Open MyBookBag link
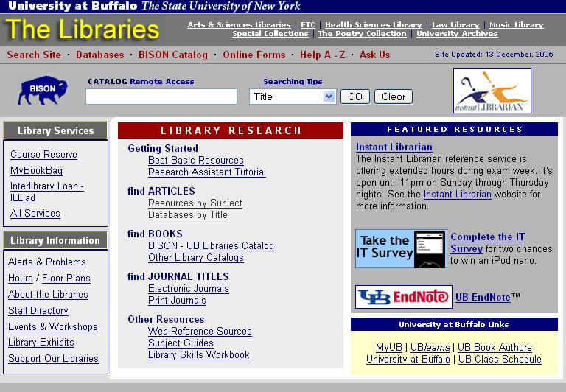Screen dimensions: 566x392 coord(36,171)
